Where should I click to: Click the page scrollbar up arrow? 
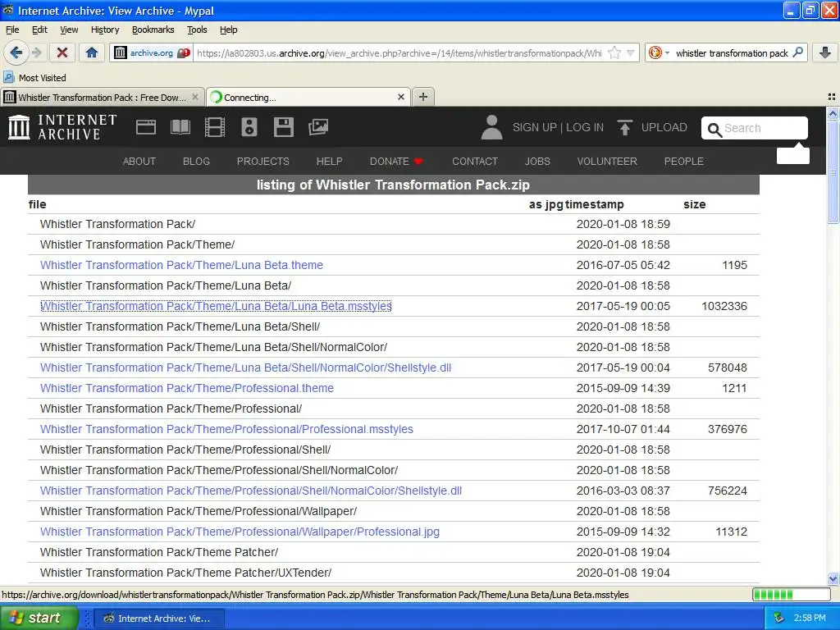(x=833, y=113)
